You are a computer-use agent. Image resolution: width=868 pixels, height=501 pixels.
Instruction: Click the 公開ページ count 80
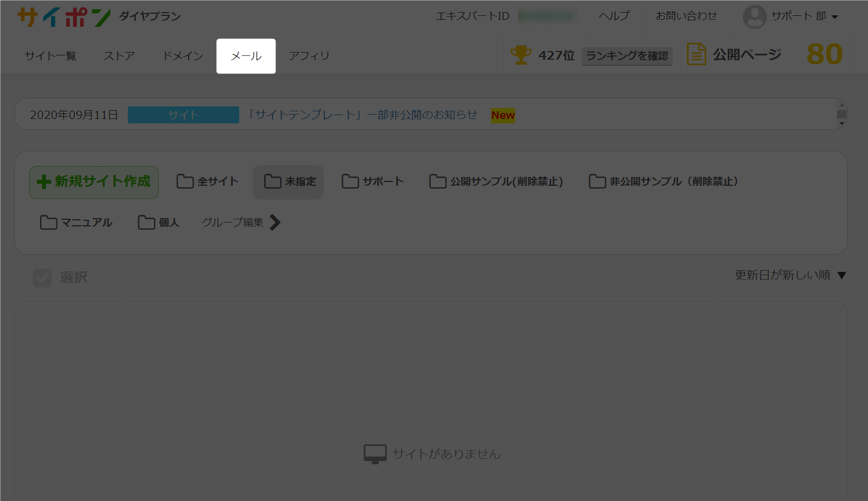[824, 54]
